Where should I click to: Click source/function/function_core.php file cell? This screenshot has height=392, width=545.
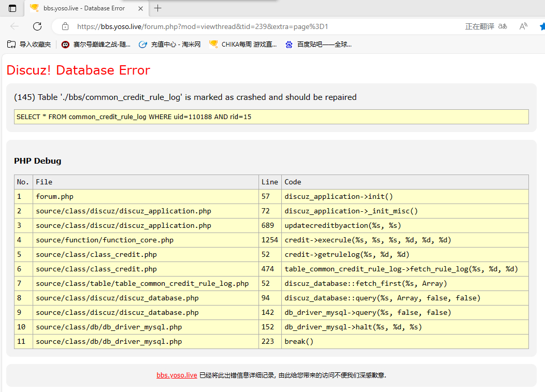[x=146, y=240]
